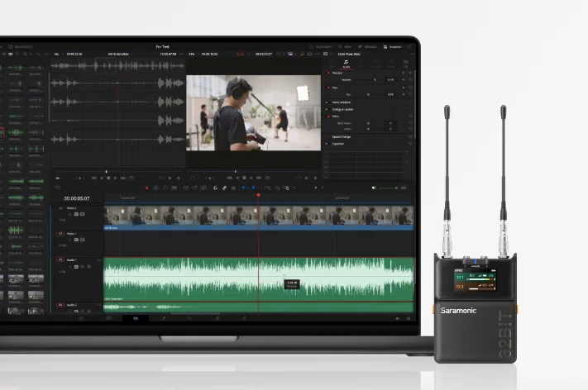
Task: Toggle loop playback in timeline viewer
Action: 267,178
